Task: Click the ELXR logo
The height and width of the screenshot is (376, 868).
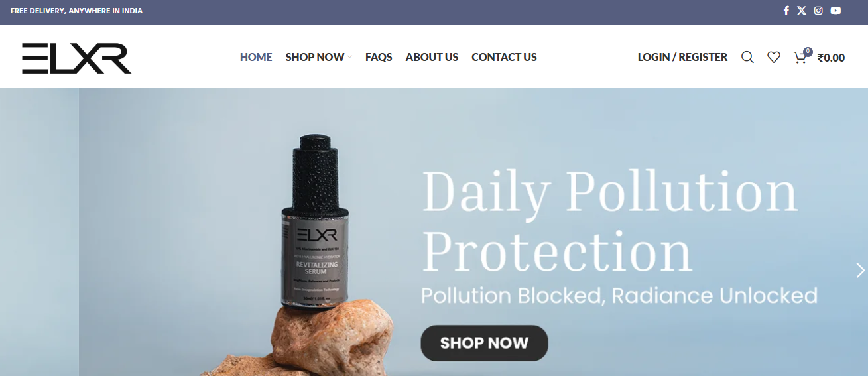Action: click(x=76, y=58)
